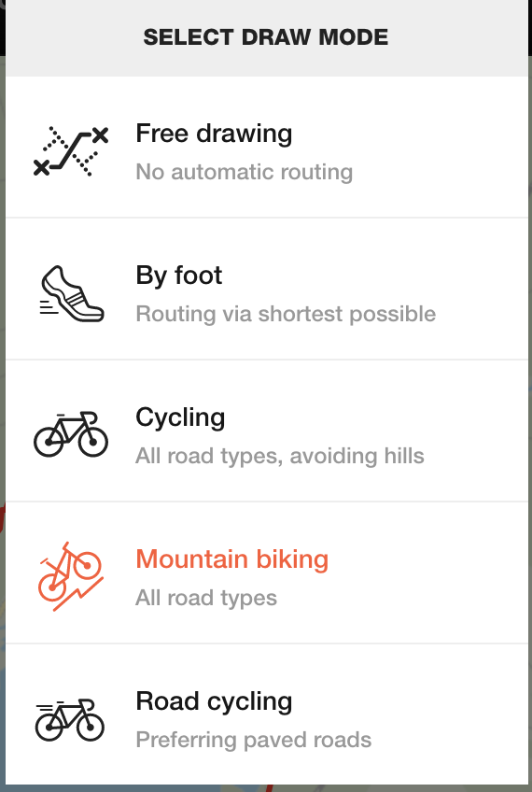
Task: Click the SELECT DRAW MODE header
Action: click(x=266, y=37)
